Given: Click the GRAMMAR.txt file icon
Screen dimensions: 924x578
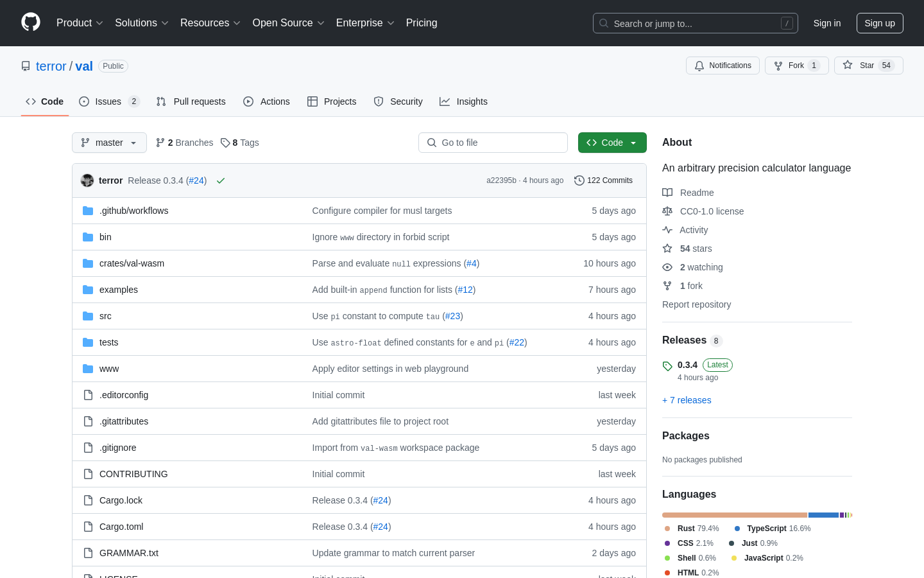Looking at the screenshot, I should coord(88,553).
